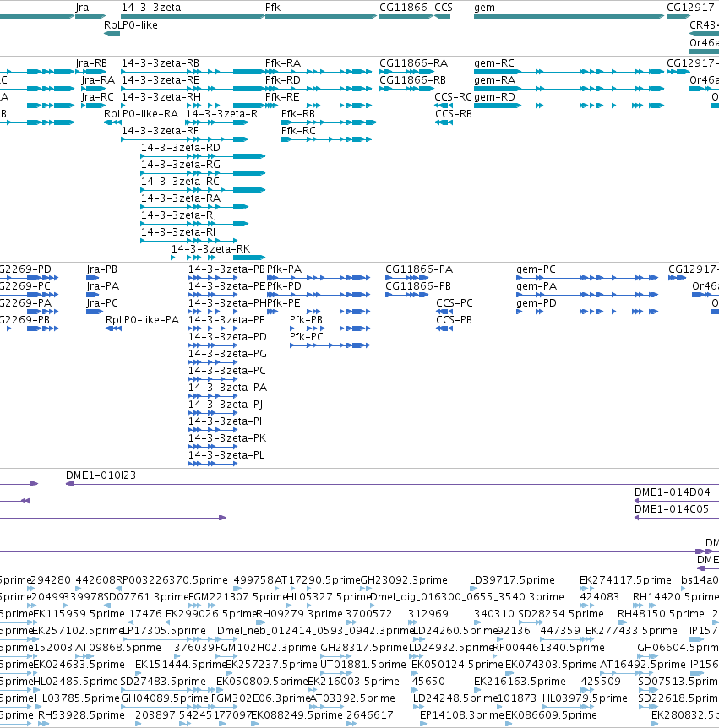This screenshot has width=719, height=728.
Task: Select the Pfk gene label in gene track
Action: coord(273,8)
